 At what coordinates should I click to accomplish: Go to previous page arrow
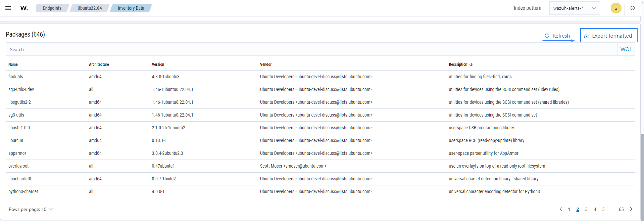560,209
